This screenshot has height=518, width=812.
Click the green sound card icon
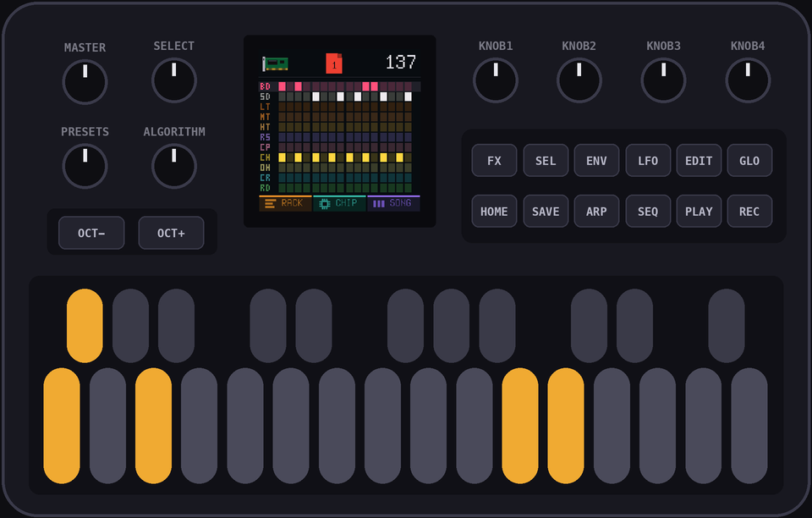point(275,63)
